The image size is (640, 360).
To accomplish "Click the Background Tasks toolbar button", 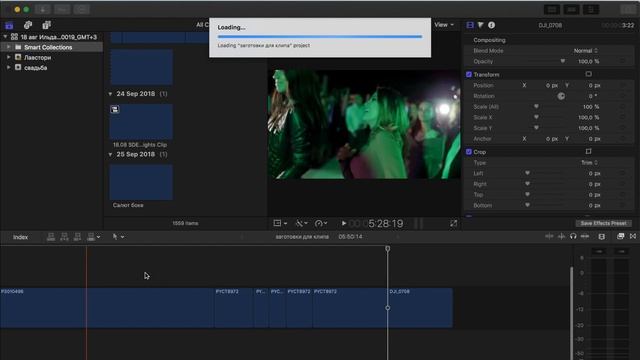I will [x=82, y=9].
